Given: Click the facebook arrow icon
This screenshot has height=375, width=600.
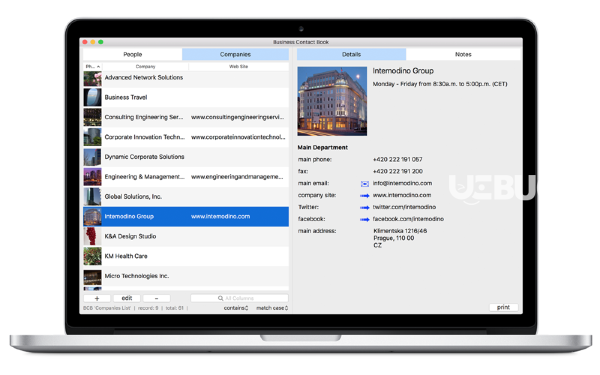Looking at the screenshot, I should tap(365, 220).
